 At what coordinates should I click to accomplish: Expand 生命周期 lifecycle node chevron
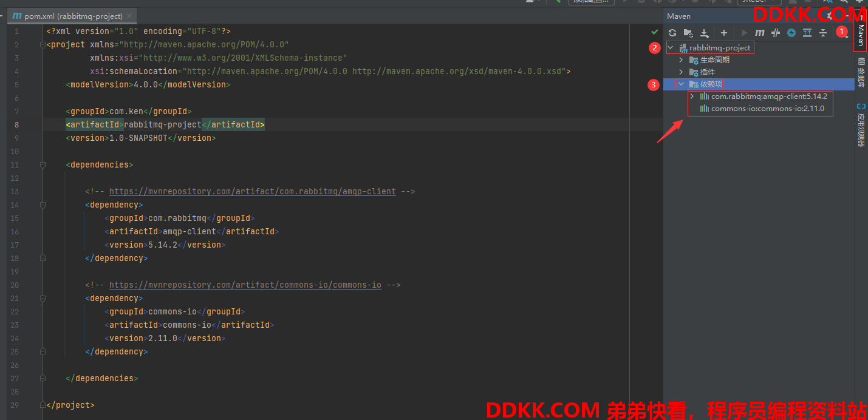click(682, 60)
